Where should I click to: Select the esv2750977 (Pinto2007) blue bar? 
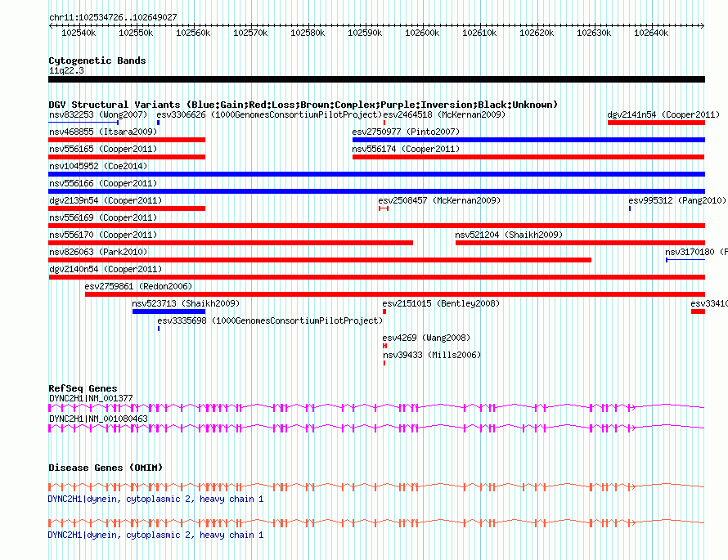coord(528,140)
